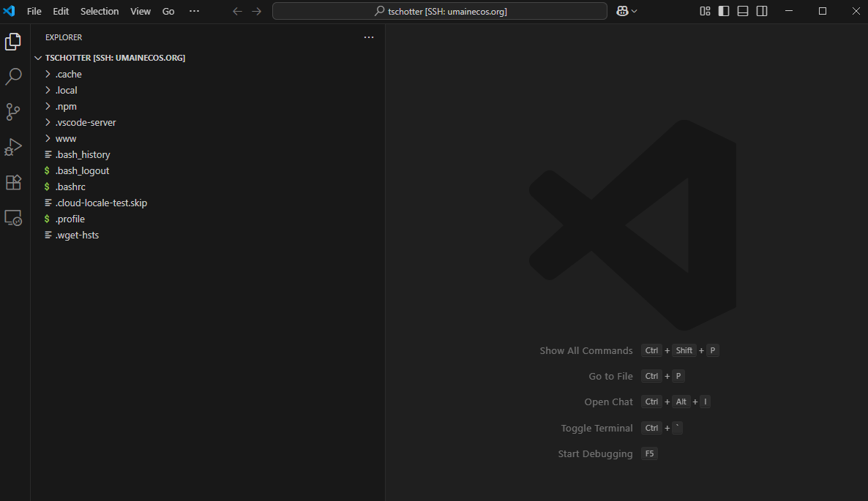Click the EXPLORER panel title
Viewport: 868px width, 501px height.
pyautogui.click(x=64, y=37)
